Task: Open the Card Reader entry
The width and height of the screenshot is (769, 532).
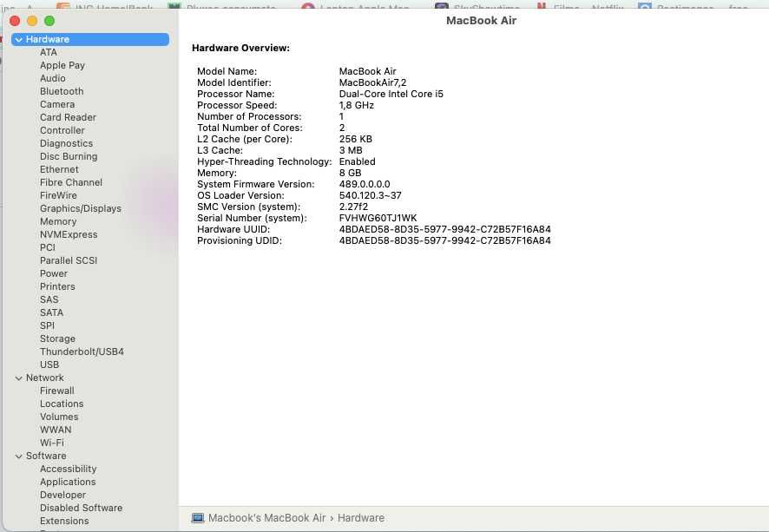Action: coord(69,117)
